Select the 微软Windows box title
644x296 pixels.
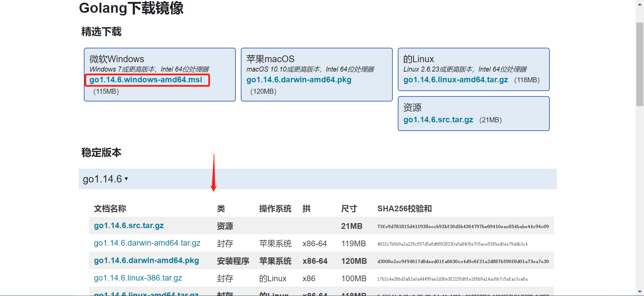tap(117, 59)
